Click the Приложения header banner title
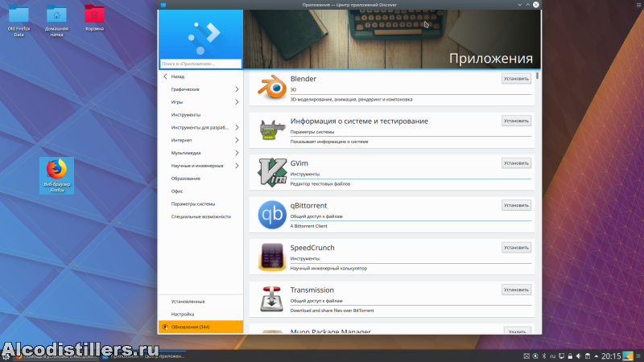The height and width of the screenshot is (362, 644). 491,58
